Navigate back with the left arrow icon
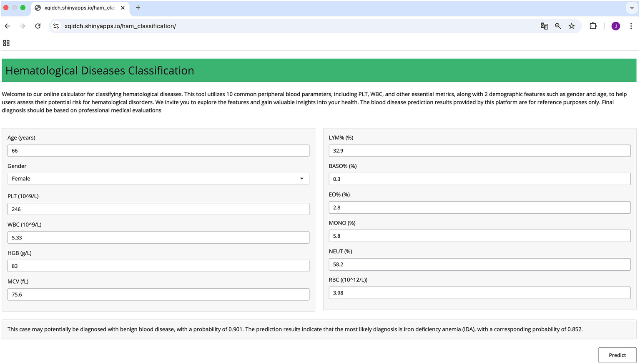Viewport: 640px width, 364px height. [7, 26]
